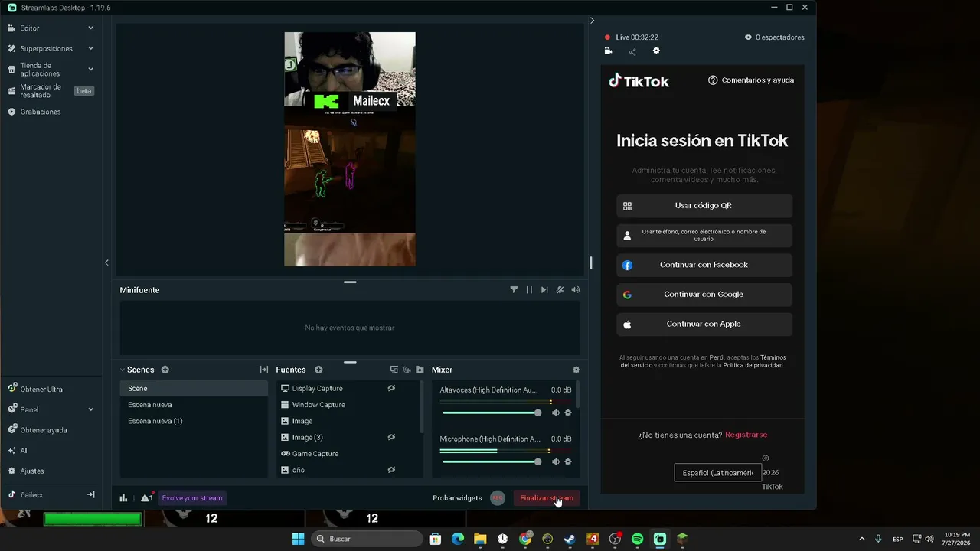Collapse the left sidebar arrow
980x551 pixels.
click(x=106, y=262)
